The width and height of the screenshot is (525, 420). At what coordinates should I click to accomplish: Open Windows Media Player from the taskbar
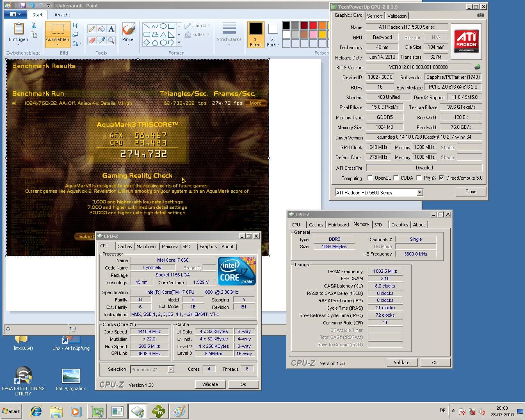click(76, 411)
